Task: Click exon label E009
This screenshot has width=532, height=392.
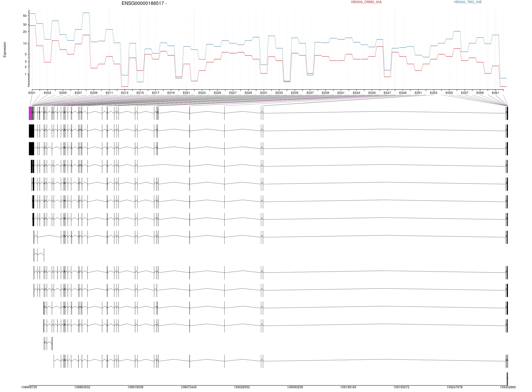Action: coord(94,93)
